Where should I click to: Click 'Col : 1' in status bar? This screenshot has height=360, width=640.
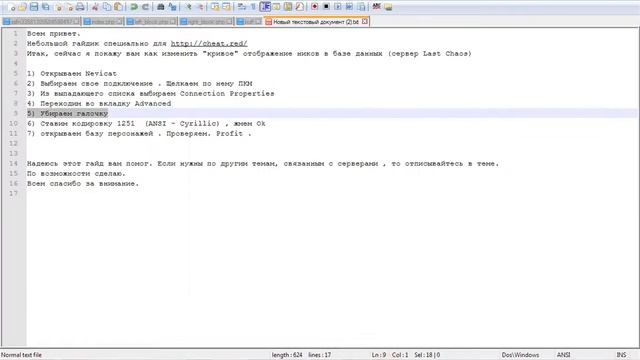click(400, 355)
